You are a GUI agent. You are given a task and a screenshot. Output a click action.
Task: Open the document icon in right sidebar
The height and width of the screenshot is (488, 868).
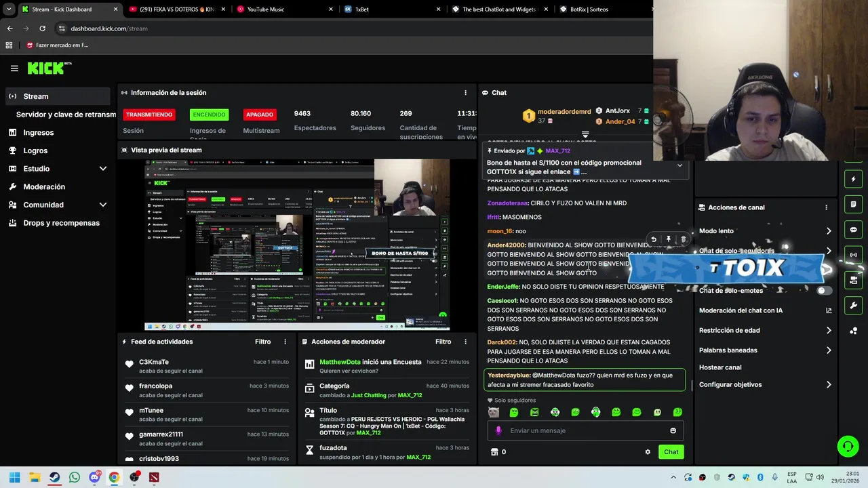click(853, 205)
